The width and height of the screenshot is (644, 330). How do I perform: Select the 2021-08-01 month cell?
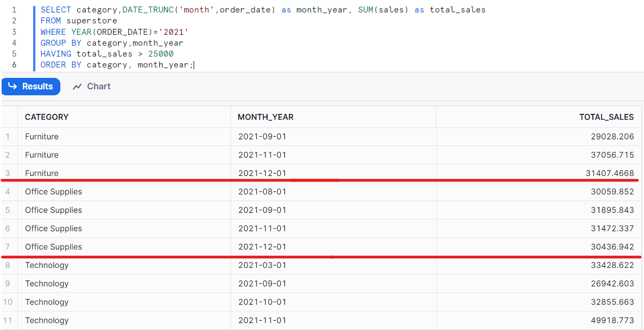coord(262,192)
